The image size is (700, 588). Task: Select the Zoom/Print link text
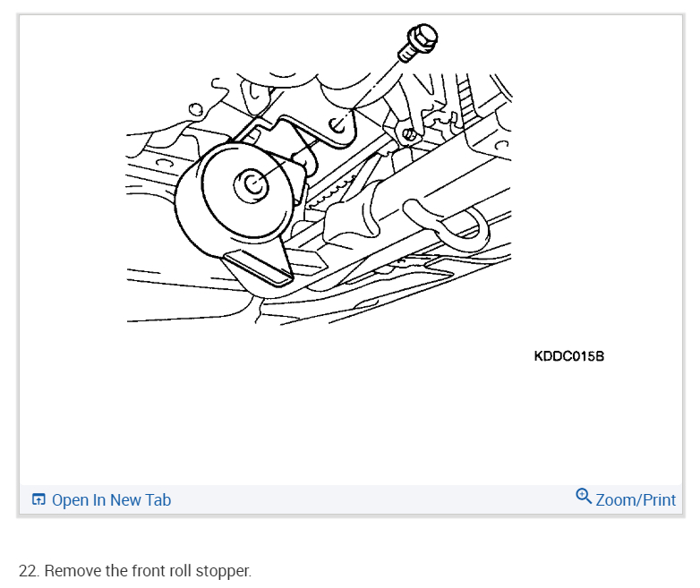tap(636, 500)
